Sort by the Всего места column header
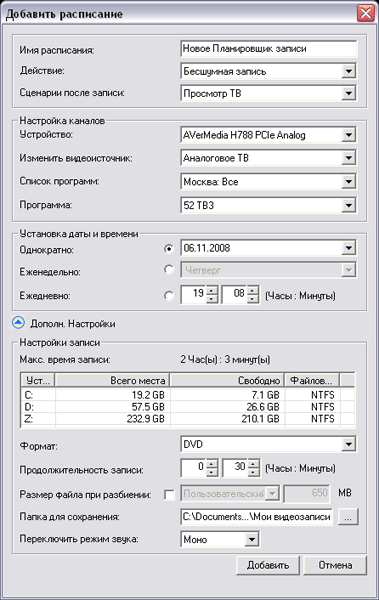 coord(113,380)
